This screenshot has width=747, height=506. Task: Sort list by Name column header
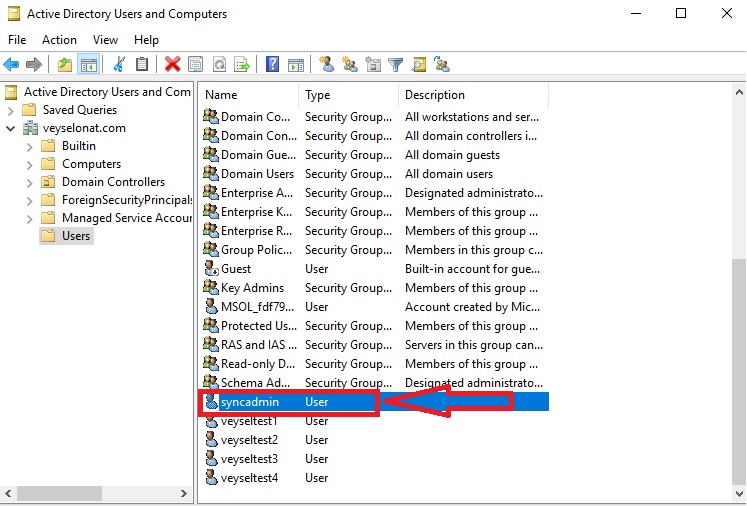tap(249, 95)
